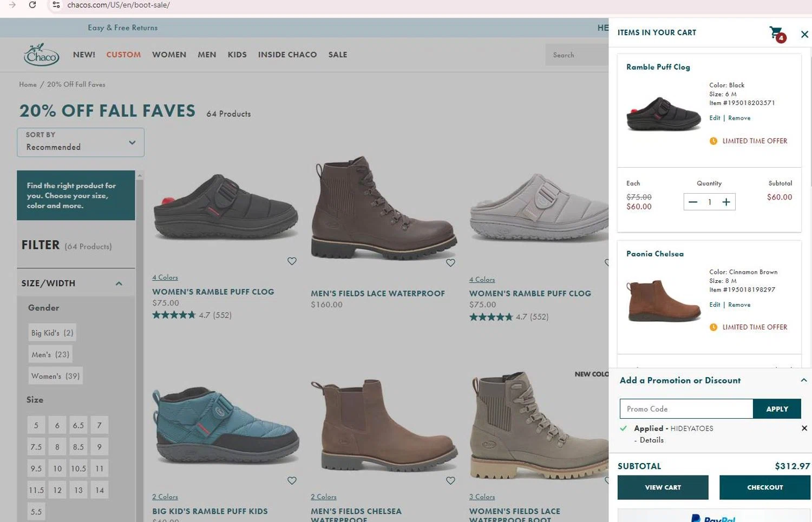Click the cart icon with 4 badge
The height and width of the screenshot is (522, 812).
pyautogui.click(x=777, y=34)
